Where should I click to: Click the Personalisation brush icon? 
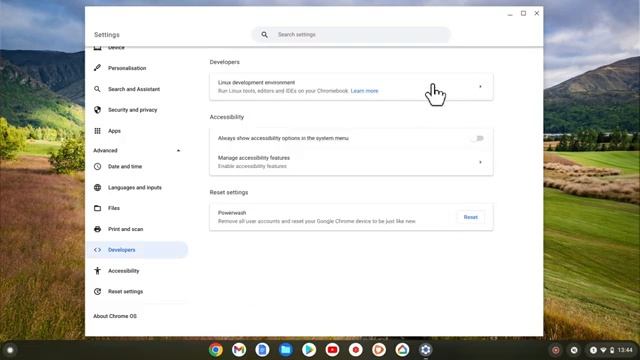pos(98,68)
